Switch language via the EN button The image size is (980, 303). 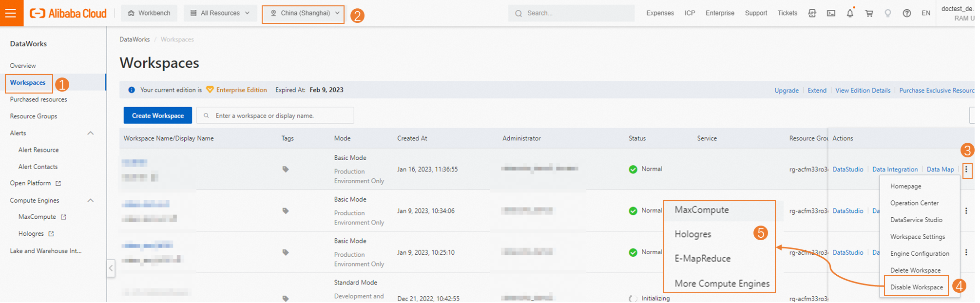(926, 13)
